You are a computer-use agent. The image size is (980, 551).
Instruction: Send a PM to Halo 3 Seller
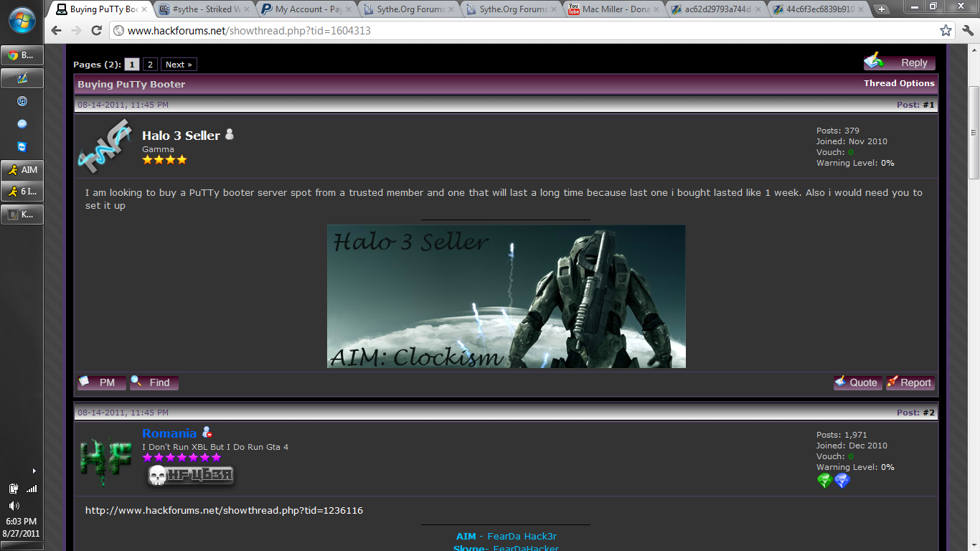click(x=102, y=382)
